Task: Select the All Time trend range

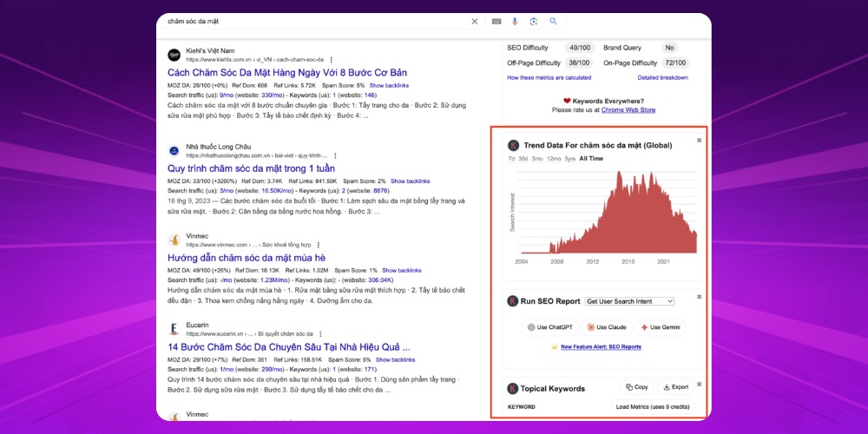Action: coord(591,159)
